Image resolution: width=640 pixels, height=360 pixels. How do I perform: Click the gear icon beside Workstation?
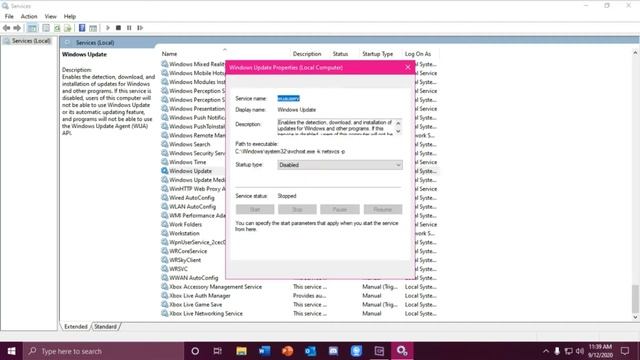click(164, 233)
